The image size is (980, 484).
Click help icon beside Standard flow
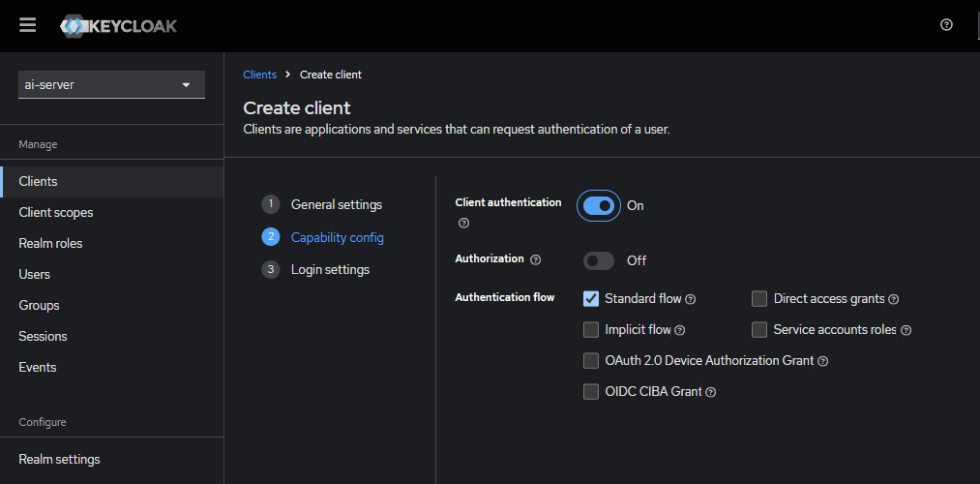click(690, 299)
